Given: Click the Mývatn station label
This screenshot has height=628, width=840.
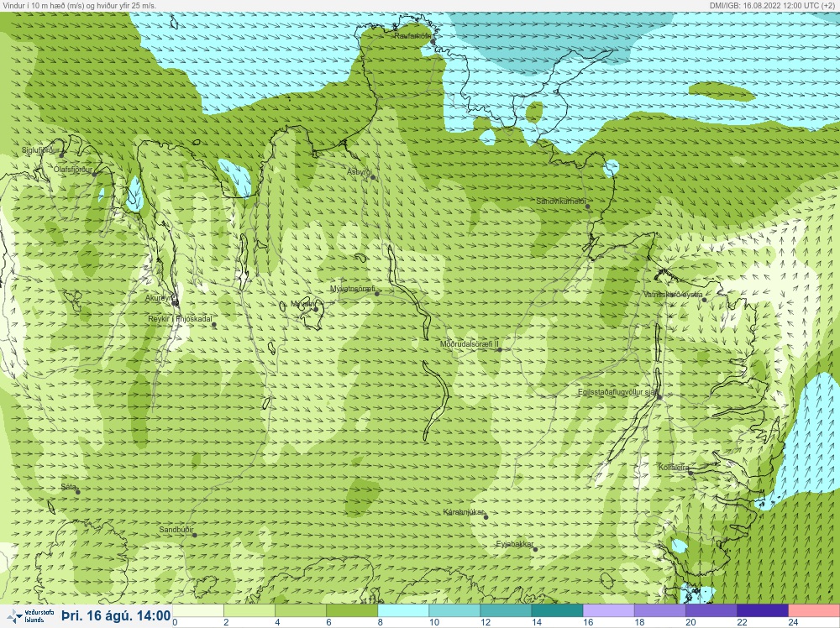Looking at the screenshot, I should (302, 304).
